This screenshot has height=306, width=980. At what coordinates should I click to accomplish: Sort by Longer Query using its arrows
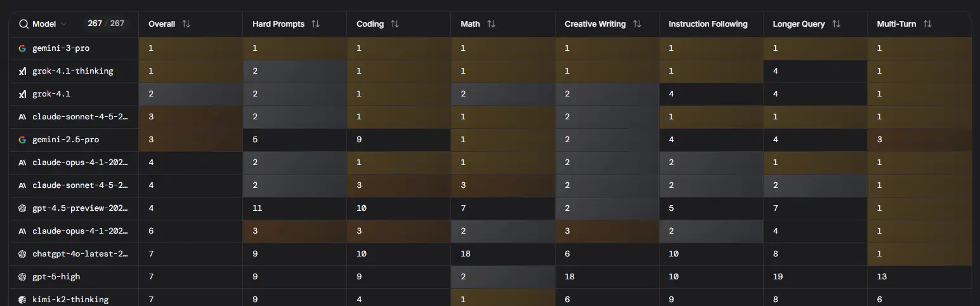point(836,24)
